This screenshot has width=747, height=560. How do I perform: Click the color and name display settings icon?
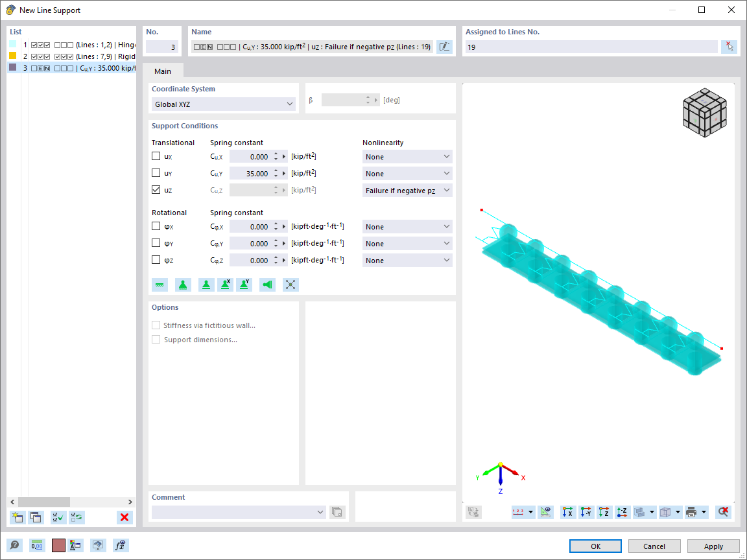click(75, 546)
